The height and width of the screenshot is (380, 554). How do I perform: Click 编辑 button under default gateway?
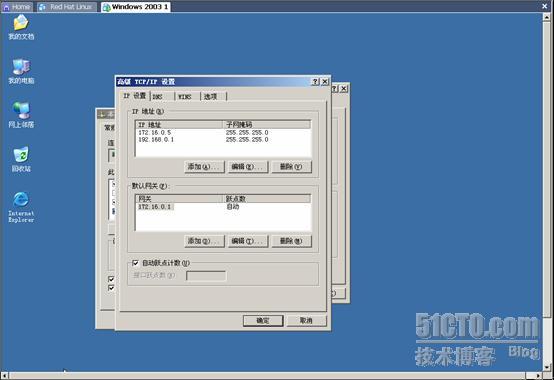248,241
